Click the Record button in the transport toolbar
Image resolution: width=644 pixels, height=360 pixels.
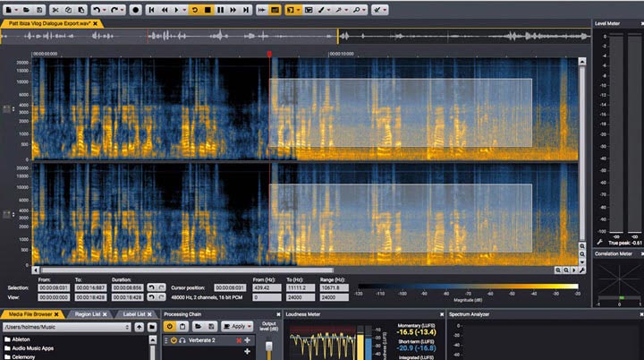pyautogui.click(x=136, y=9)
